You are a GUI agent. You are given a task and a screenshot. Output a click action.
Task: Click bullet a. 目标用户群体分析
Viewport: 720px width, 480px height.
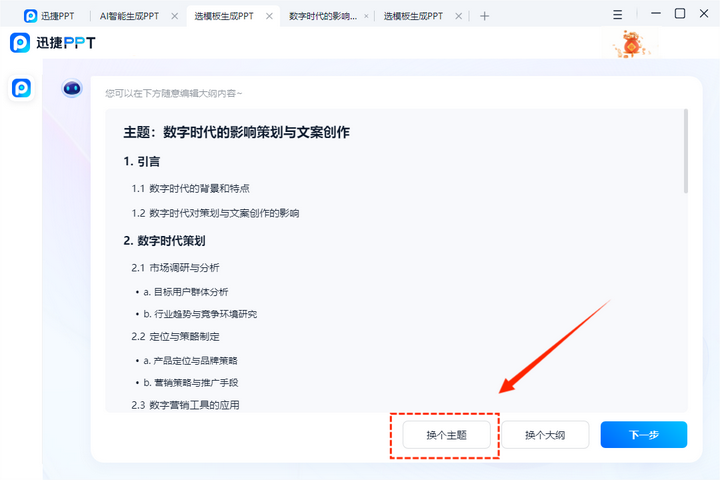point(186,292)
